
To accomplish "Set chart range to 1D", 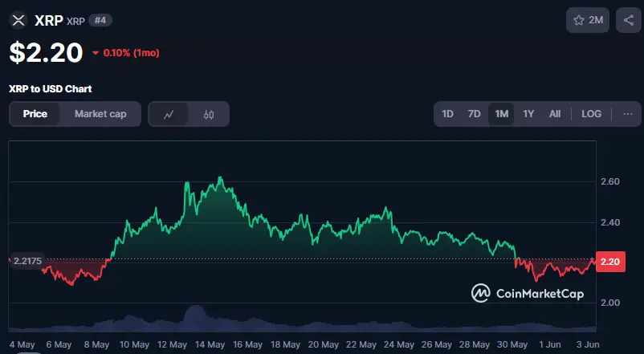I will 448,114.
